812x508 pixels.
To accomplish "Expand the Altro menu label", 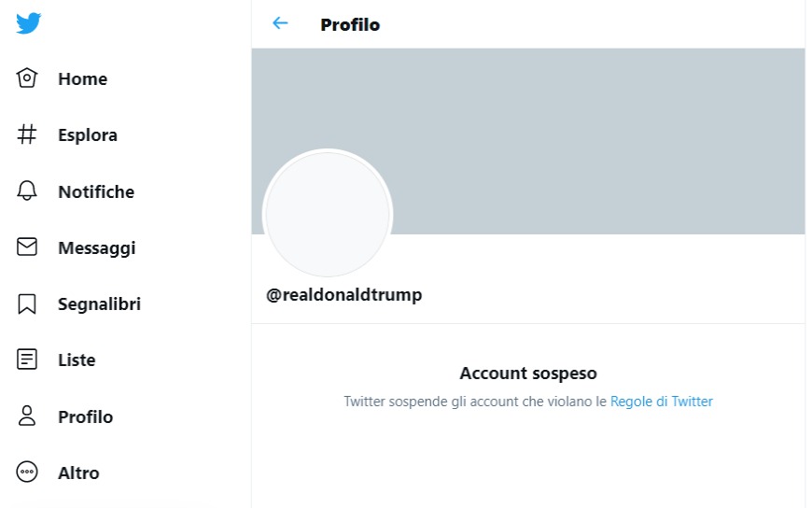I will [x=78, y=473].
